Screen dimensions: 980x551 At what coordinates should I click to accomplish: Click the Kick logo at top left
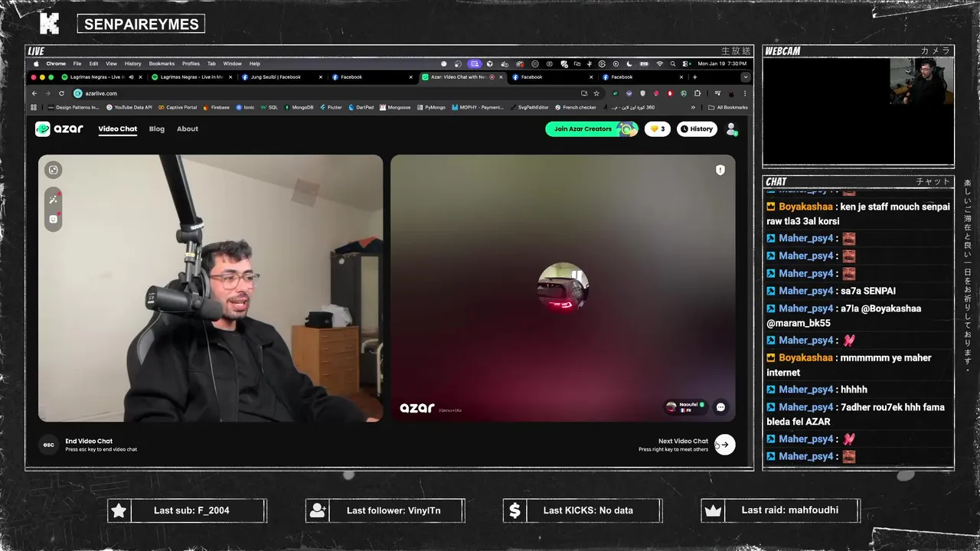pos(49,24)
